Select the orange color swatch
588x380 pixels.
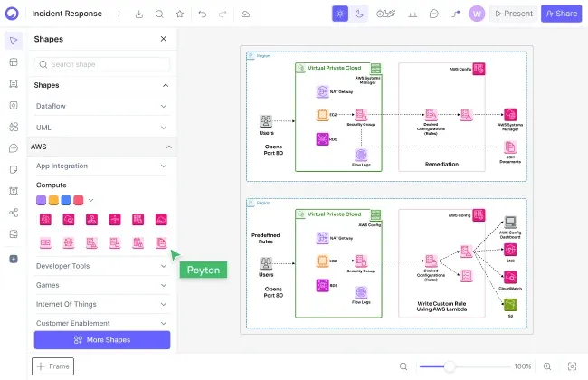[53, 200]
